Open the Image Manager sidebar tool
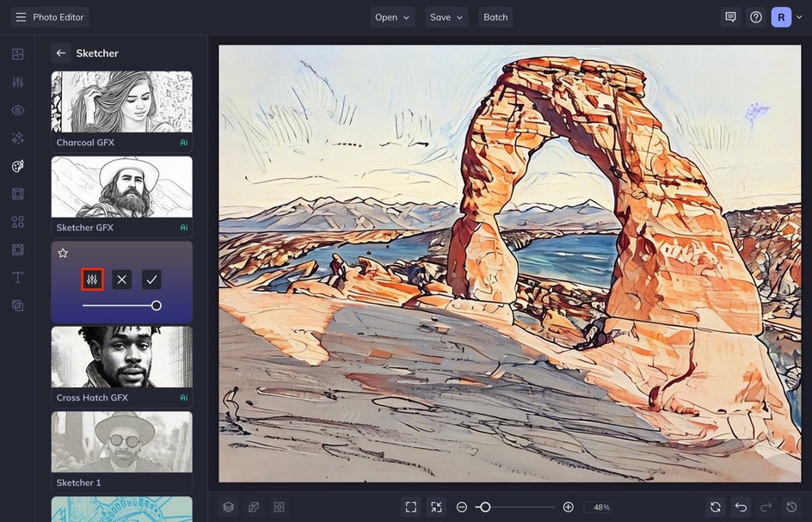This screenshot has width=812, height=522. [x=17, y=54]
